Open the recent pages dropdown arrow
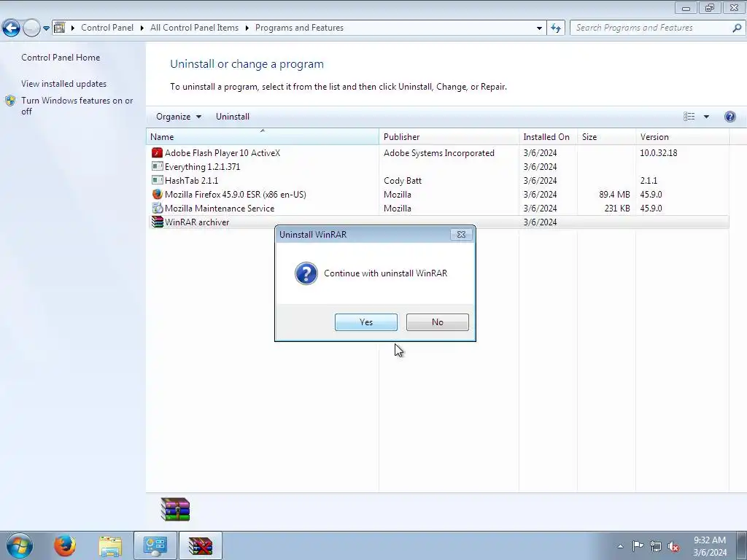This screenshot has height=560, width=747. coord(46,28)
